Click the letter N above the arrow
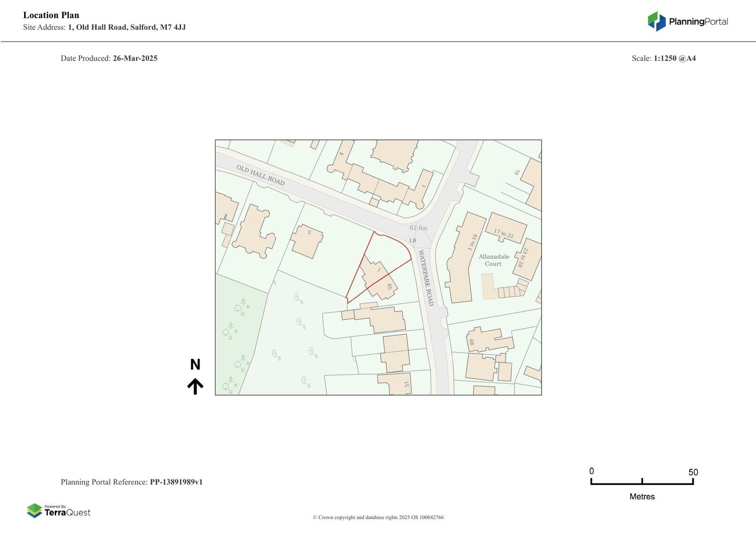The width and height of the screenshot is (756, 535). pyautogui.click(x=195, y=364)
